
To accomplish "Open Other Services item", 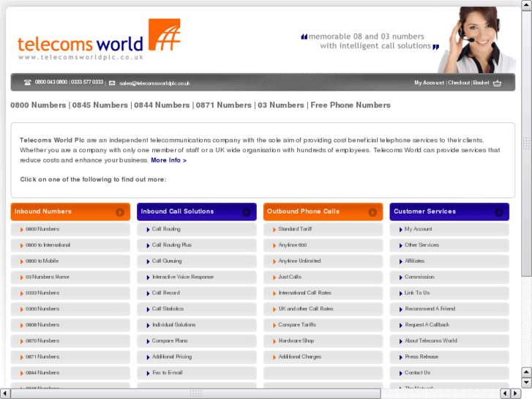I will pos(449,245).
